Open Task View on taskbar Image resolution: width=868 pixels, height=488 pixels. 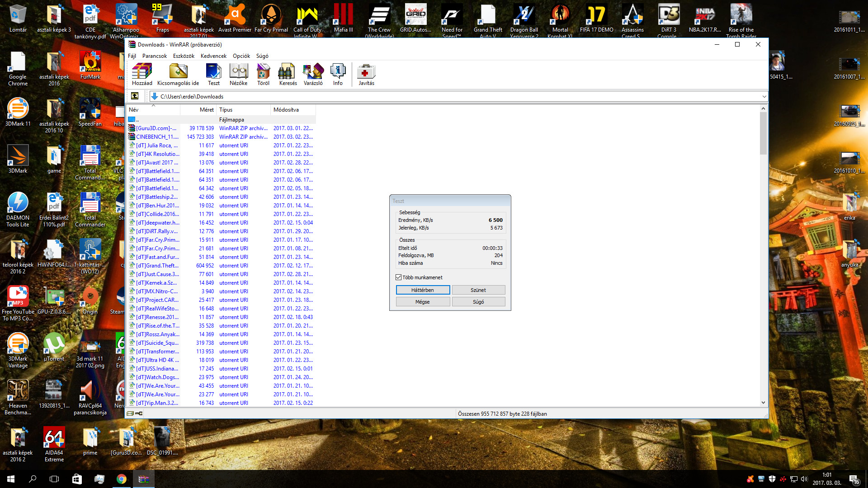[x=54, y=479]
